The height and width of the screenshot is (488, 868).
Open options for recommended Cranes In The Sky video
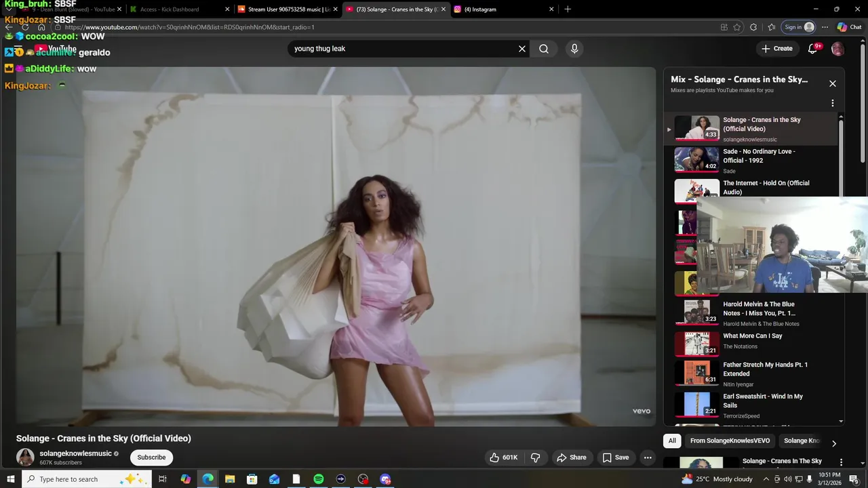click(x=842, y=462)
